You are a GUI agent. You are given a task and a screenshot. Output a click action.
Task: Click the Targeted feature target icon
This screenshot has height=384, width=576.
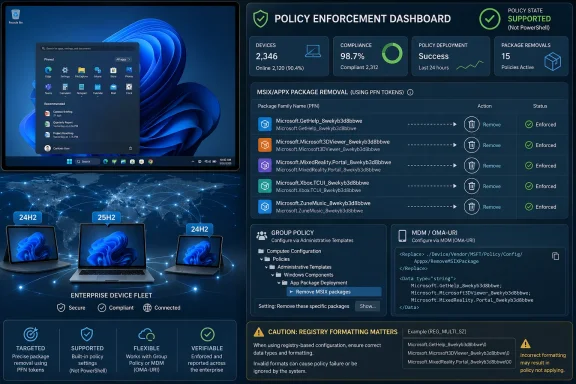pyautogui.click(x=30, y=334)
